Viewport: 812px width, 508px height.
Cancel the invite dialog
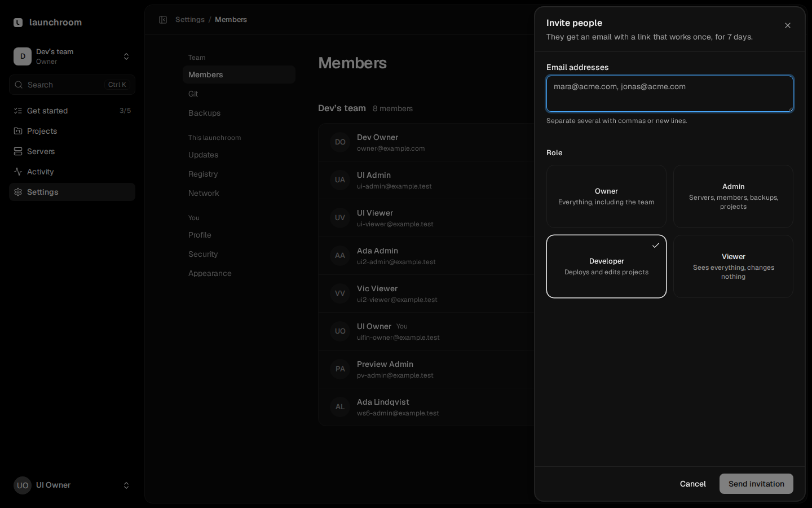(693, 484)
